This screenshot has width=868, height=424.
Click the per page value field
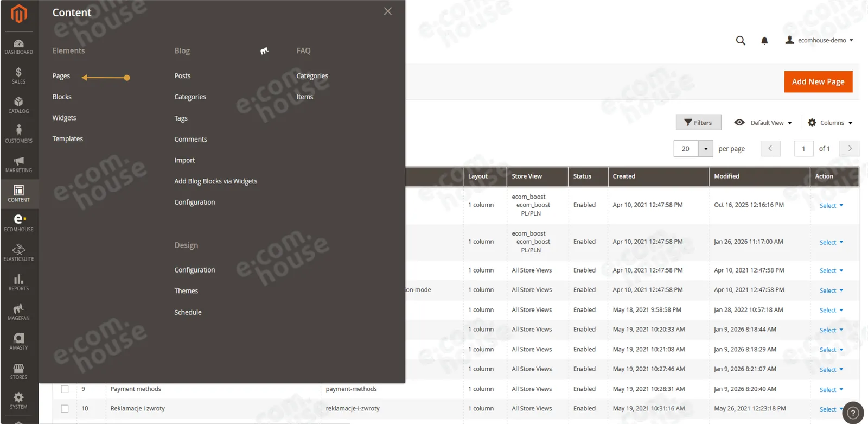(x=686, y=149)
